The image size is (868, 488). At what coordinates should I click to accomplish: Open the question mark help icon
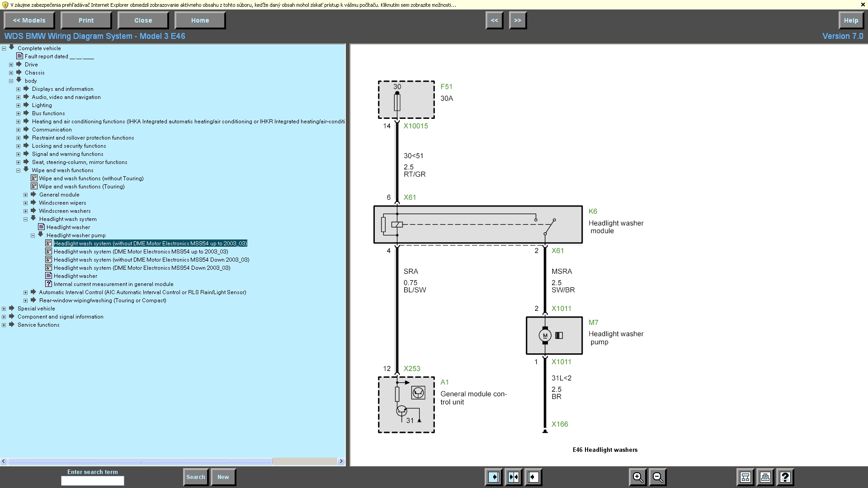[x=785, y=477]
